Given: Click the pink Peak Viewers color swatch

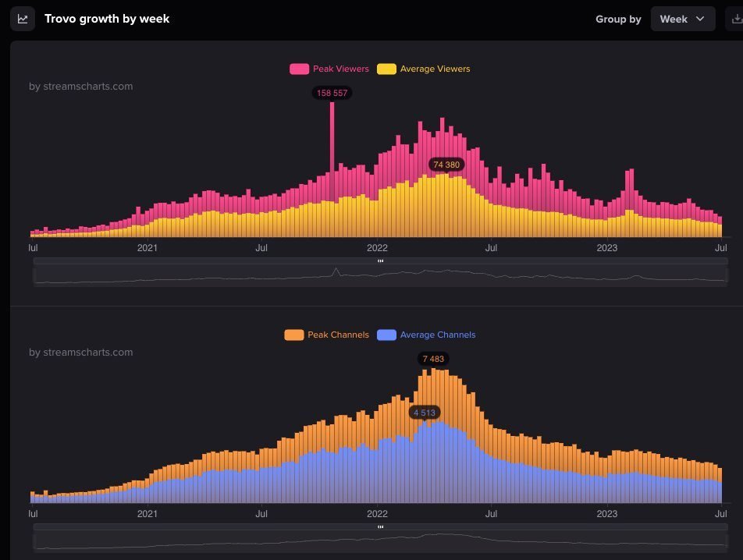Looking at the screenshot, I should [299, 69].
